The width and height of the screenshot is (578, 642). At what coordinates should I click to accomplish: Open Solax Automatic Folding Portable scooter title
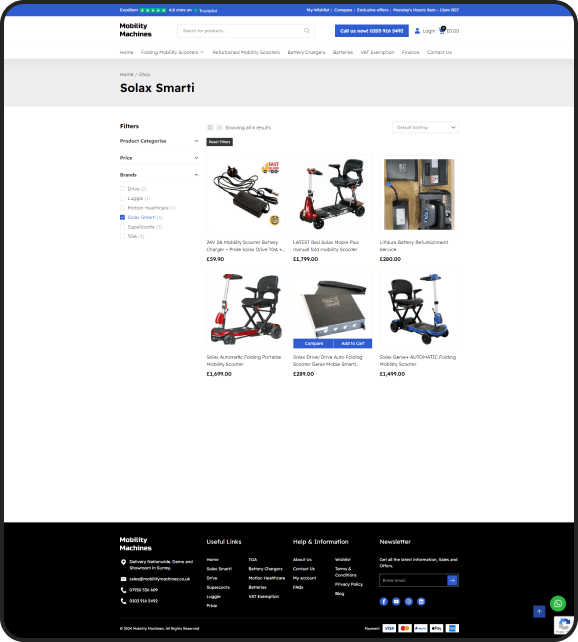coord(244,361)
